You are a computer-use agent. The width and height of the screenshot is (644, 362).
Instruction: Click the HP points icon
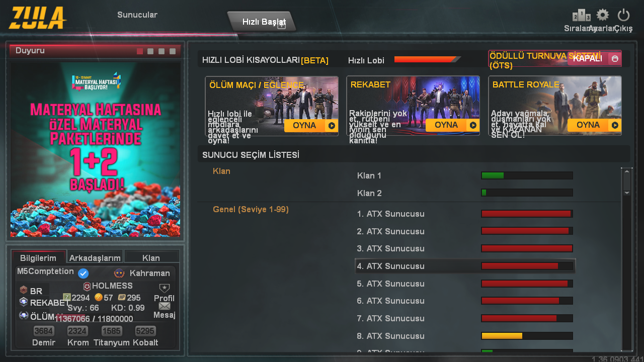click(x=122, y=298)
